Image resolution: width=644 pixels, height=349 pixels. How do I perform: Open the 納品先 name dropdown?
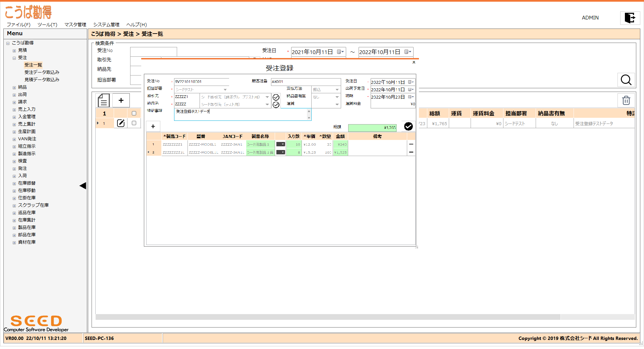[x=267, y=104]
